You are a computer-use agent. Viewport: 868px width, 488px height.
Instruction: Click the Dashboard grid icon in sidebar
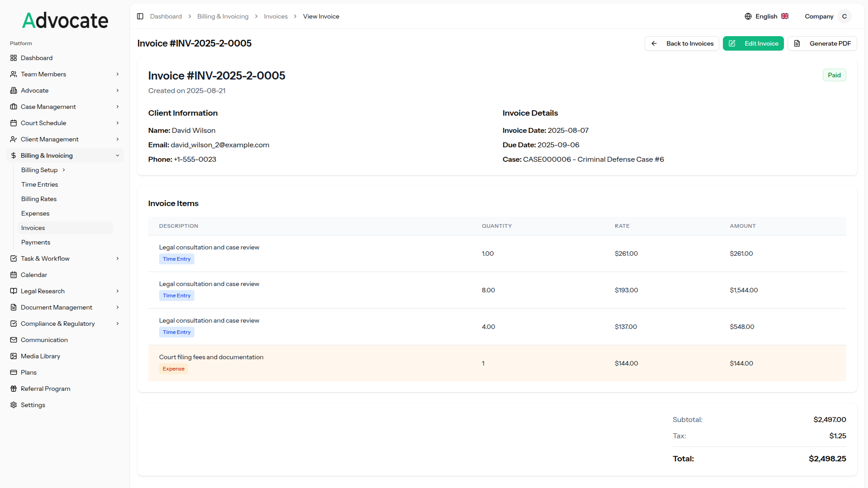[14, 58]
